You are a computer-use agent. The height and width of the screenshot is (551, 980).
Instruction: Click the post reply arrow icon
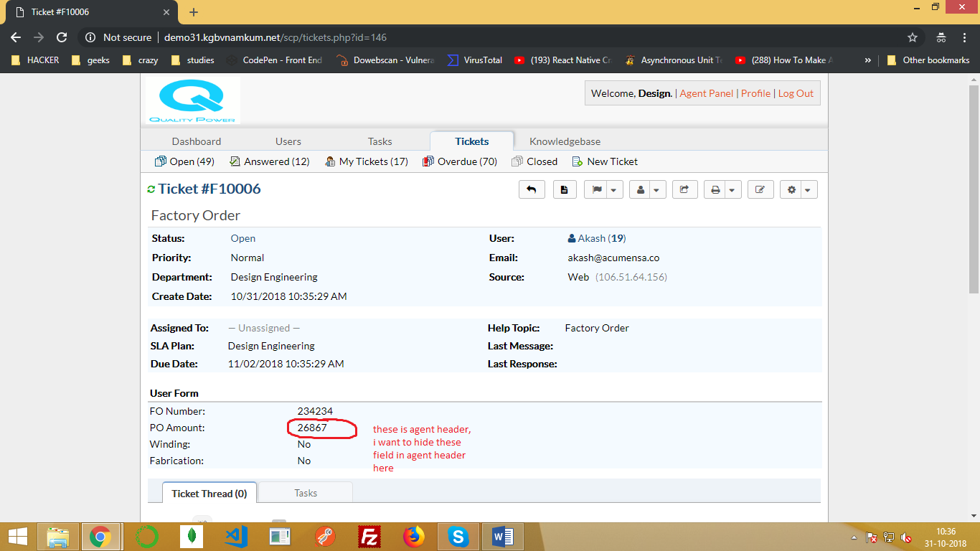(x=532, y=189)
